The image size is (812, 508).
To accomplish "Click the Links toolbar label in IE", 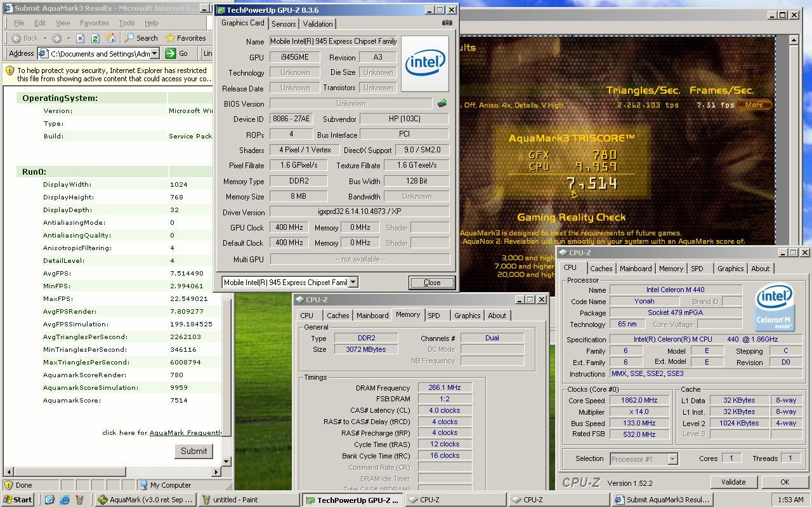I will (x=208, y=53).
